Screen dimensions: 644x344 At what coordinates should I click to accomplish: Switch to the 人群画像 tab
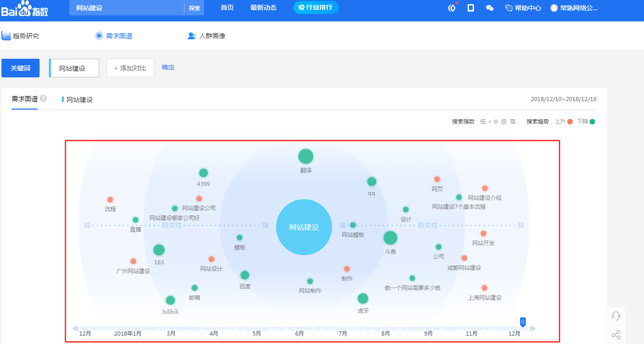pos(206,36)
